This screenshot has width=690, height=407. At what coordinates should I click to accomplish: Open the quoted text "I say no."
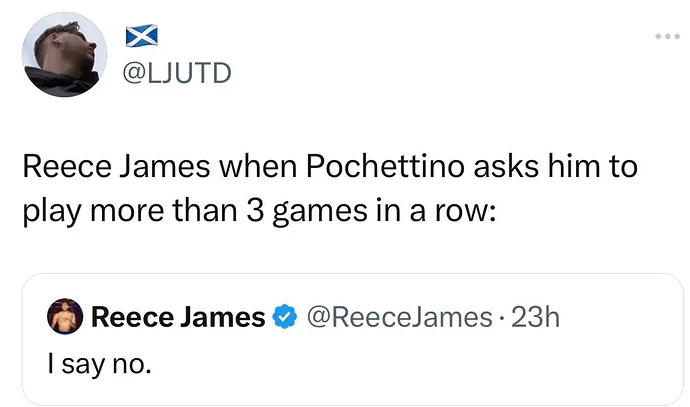click(x=99, y=365)
